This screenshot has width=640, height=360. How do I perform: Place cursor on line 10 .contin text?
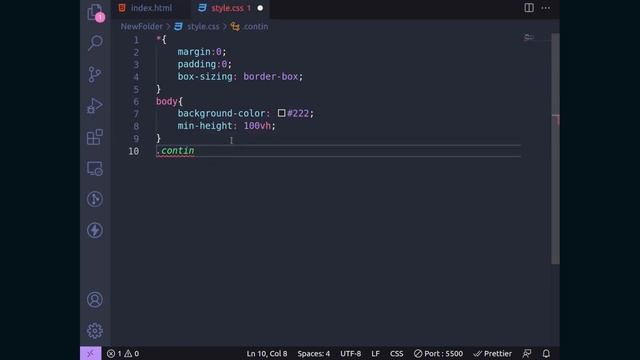pyautogui.click(x=176, y=151)
